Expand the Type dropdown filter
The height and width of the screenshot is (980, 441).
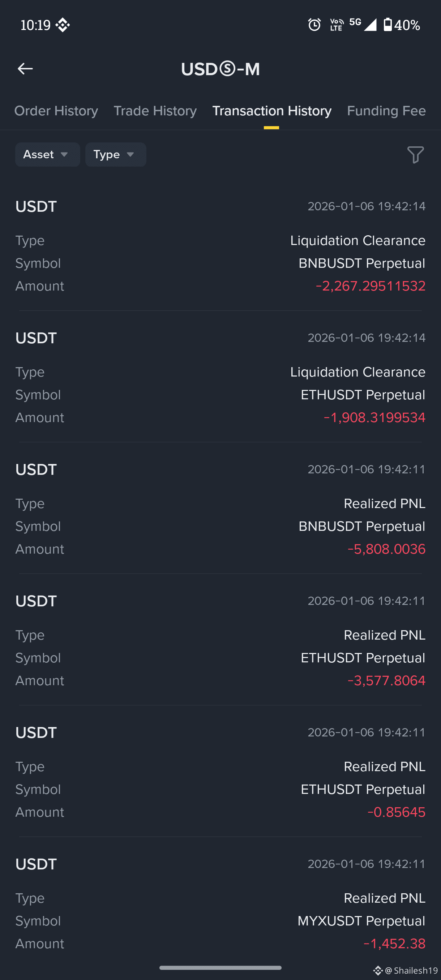coord(116,154)
